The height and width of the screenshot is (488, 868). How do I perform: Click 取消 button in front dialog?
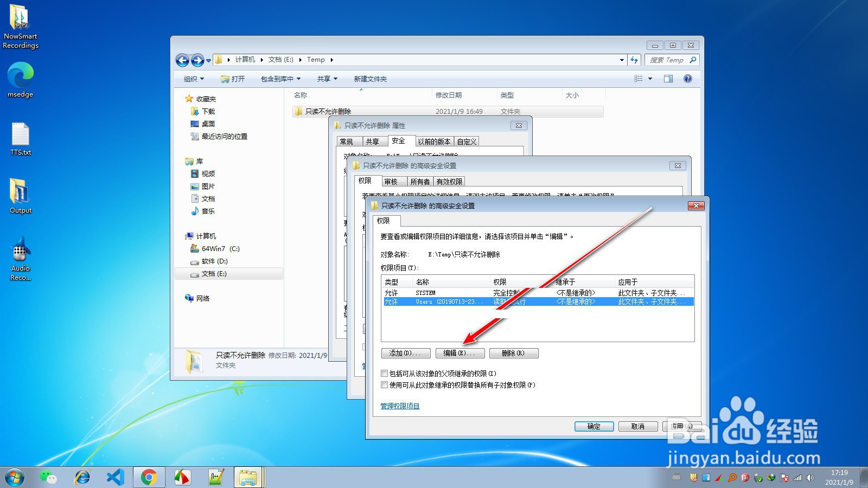tap(638, 426)
